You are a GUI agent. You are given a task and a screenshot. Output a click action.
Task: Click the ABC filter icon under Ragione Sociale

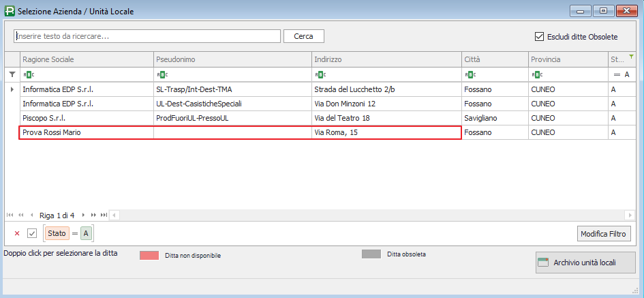pos(28,74)
